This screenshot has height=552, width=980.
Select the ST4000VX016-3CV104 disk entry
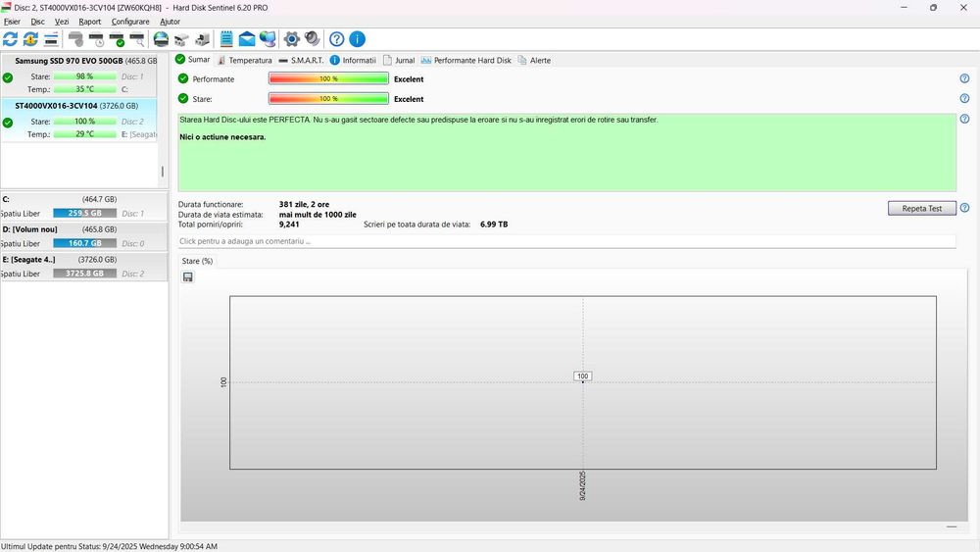[78, 120]
